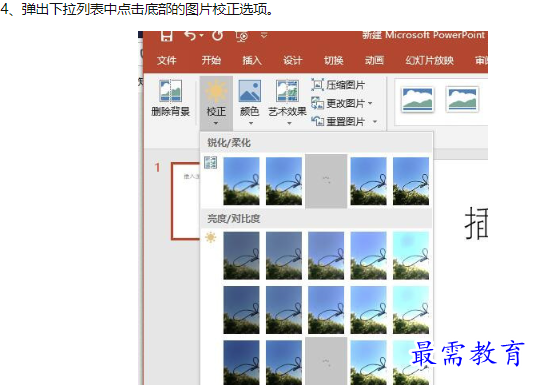This screenshot has height=385, width=533.
Task: Apply the second picture style thumbnail in ribbon
Action: click(x=462, y=99)
